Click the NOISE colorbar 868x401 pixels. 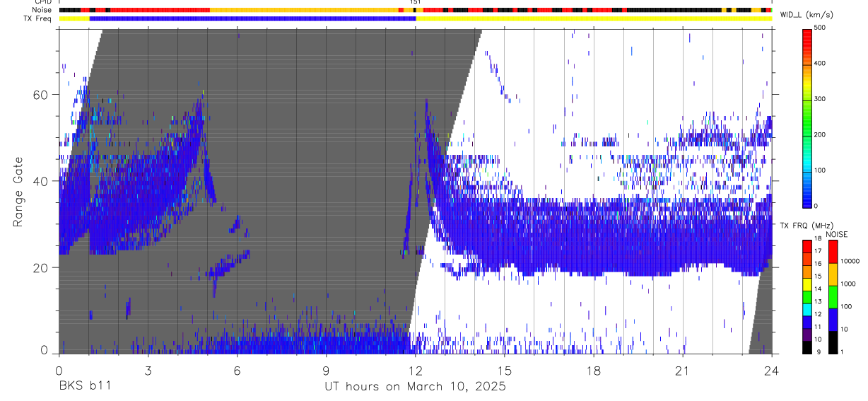click(833, 297)
